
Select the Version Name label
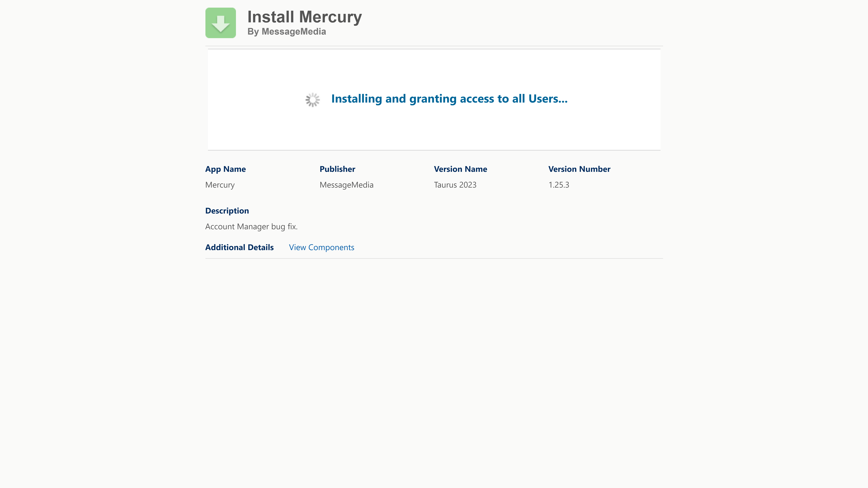(x=461, y=169)
